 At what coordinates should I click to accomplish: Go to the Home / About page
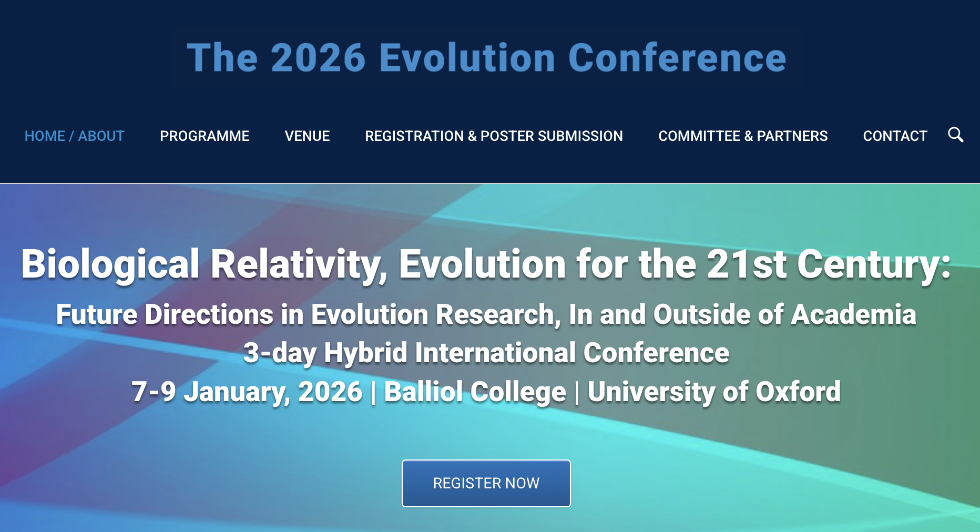(74, 136)
